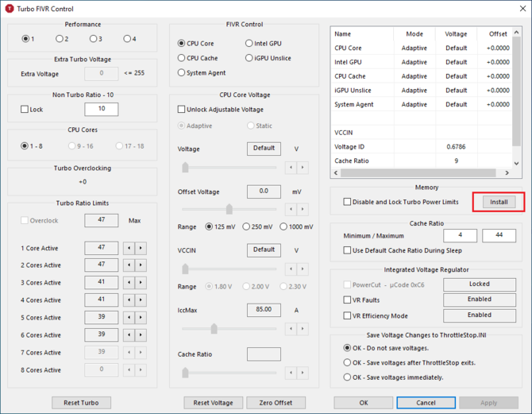Click the voltage table scroll up arrow

point(516,33)
